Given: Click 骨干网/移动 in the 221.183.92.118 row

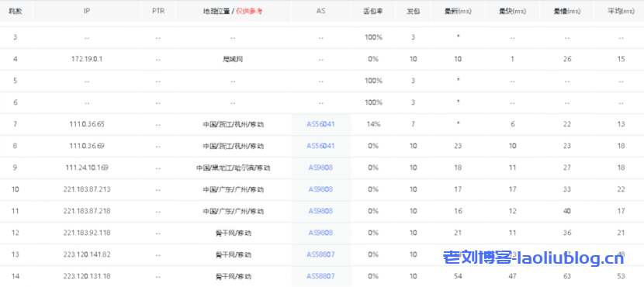Looking at the screenshot, I should [x=233, y=233].
